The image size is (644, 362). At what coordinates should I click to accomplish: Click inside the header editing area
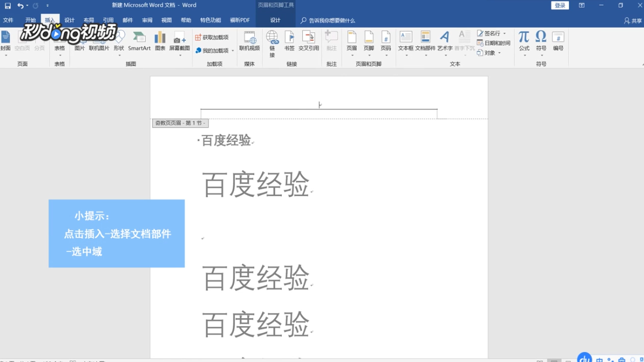pyautogui.click(x=319, y=105)
